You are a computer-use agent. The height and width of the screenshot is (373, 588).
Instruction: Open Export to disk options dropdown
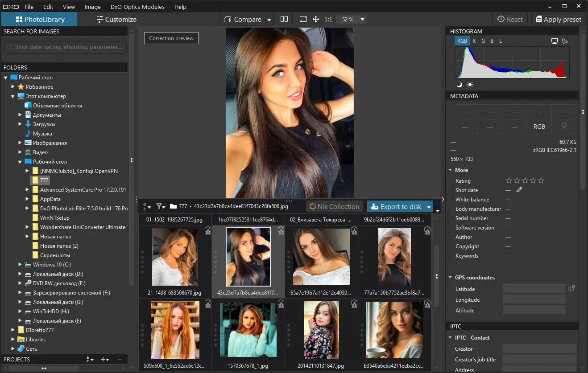tap(429, 206)
